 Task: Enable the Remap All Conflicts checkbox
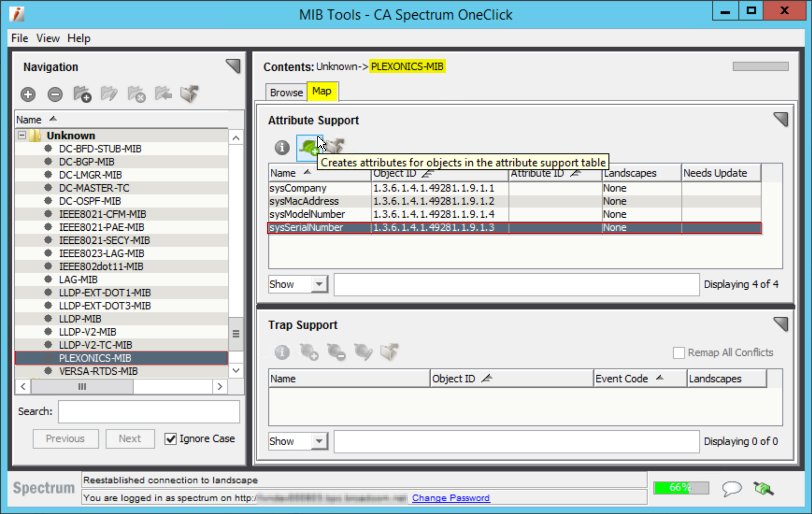679,353
